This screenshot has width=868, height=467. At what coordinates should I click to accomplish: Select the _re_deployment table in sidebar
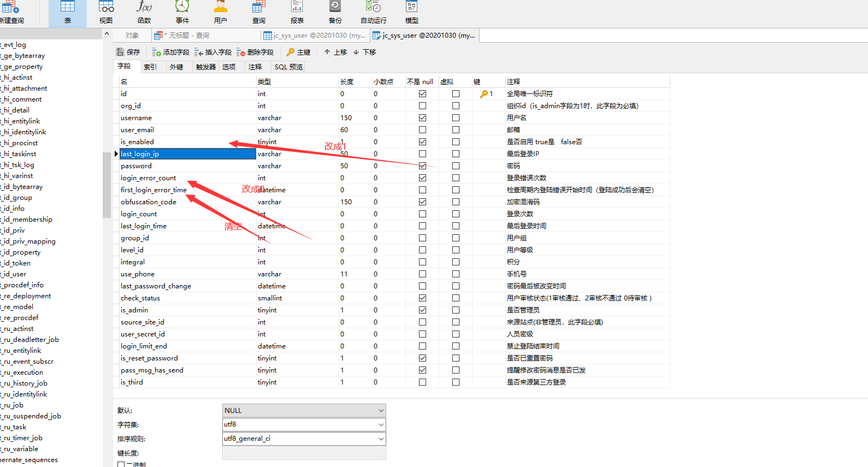pos(26,296)
